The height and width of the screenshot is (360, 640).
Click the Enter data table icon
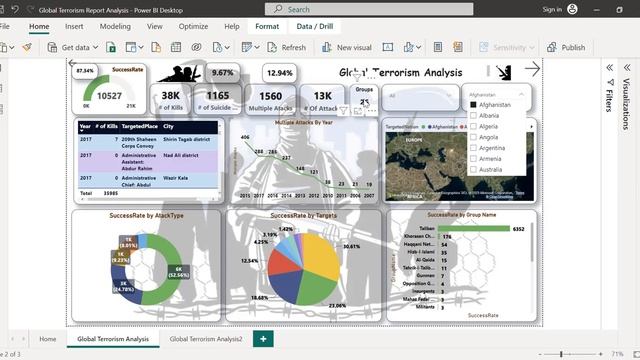pos(176,47)
